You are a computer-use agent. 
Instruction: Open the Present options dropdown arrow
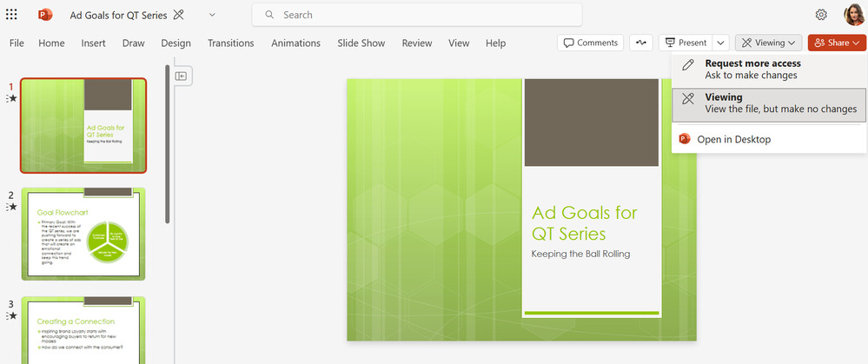pos(720,43)
